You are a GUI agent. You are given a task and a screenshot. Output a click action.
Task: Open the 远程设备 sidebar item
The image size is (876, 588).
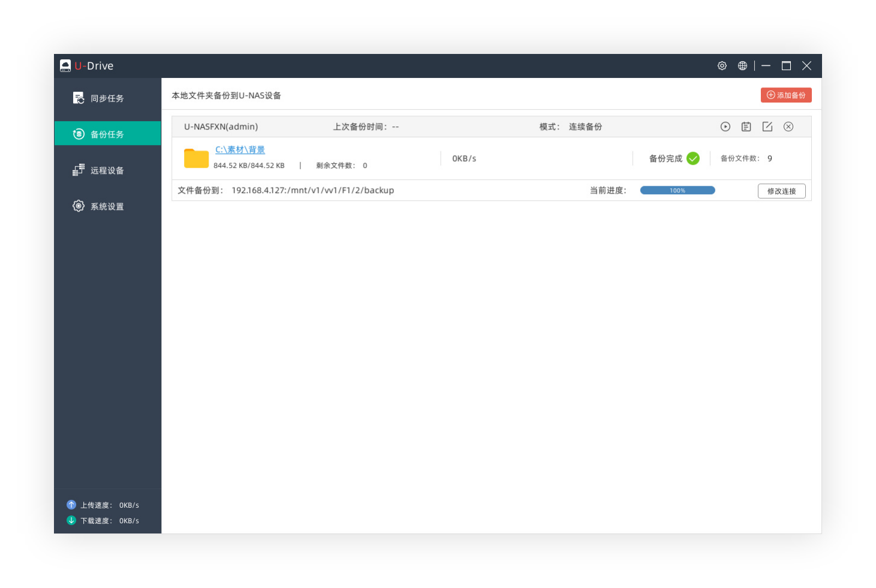coord(107,170)
